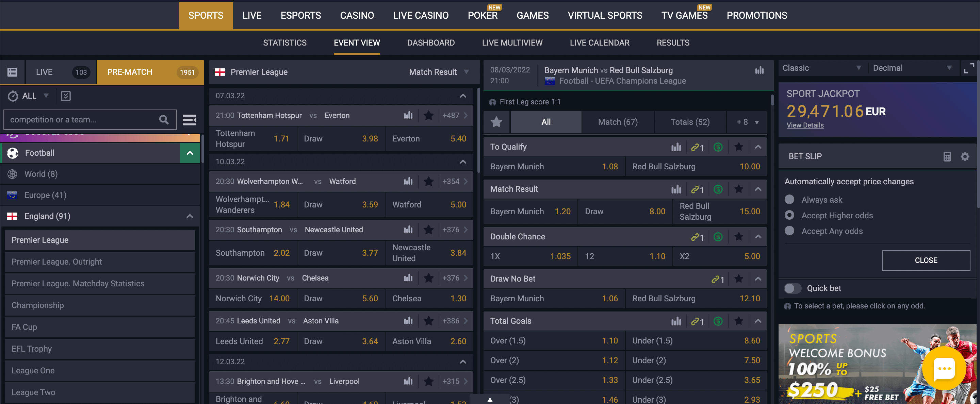Click cashout icon on Match Result market
980x404 pixels.
coord(718,189)
